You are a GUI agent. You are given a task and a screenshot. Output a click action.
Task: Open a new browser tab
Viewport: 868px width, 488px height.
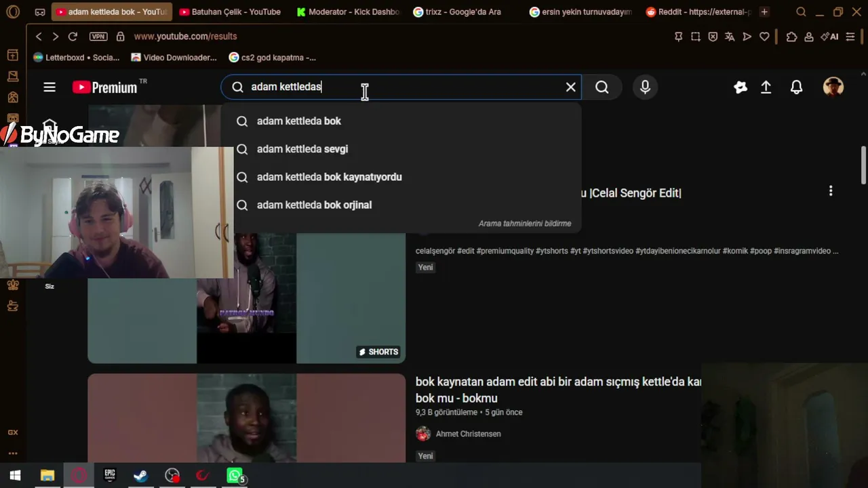pyautogui.click(x=764, y=12)
